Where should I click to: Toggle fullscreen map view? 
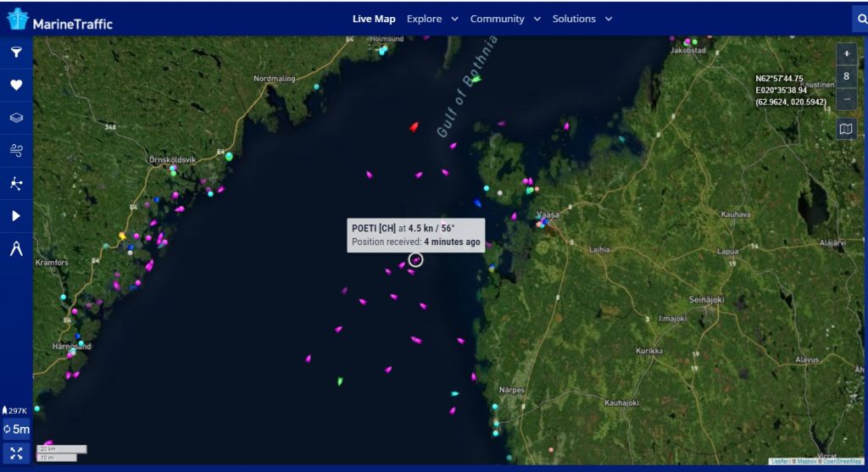(16, 453)
